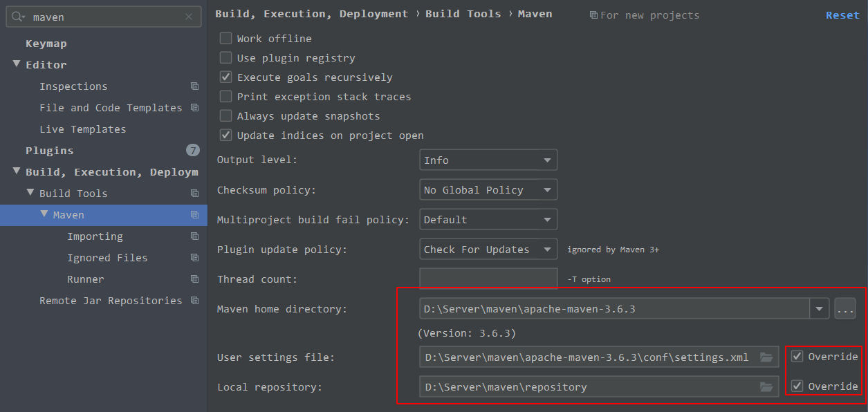Viewport: 868px width, 412px height.
Task: Open Maven home directory dropdown arrow
Action: 820,309
